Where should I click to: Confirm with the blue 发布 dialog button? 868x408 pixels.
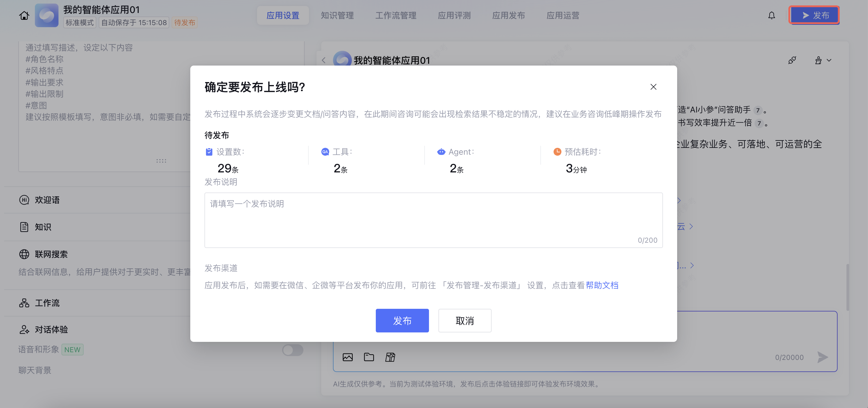402,321
